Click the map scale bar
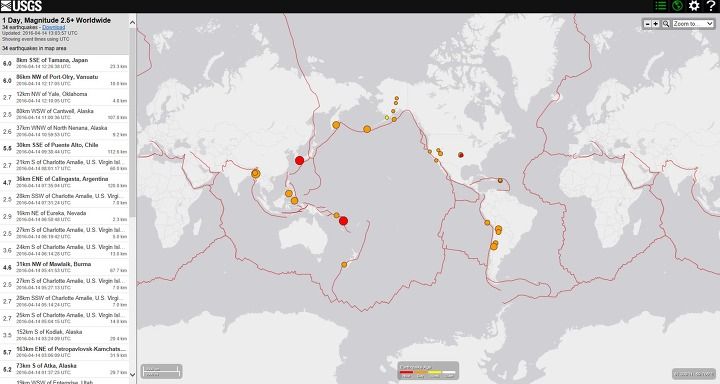Viewport: 720px width, 384px height. (161, 371)
